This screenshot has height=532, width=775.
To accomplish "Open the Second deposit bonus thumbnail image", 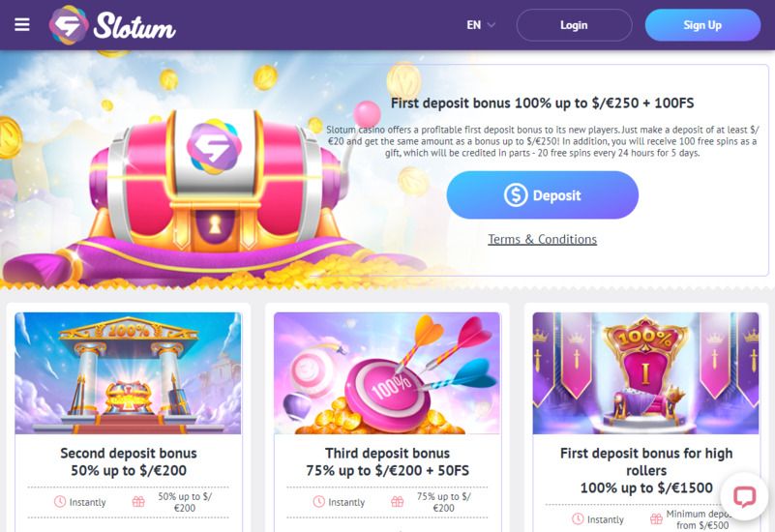I will [x=128, y=372].
